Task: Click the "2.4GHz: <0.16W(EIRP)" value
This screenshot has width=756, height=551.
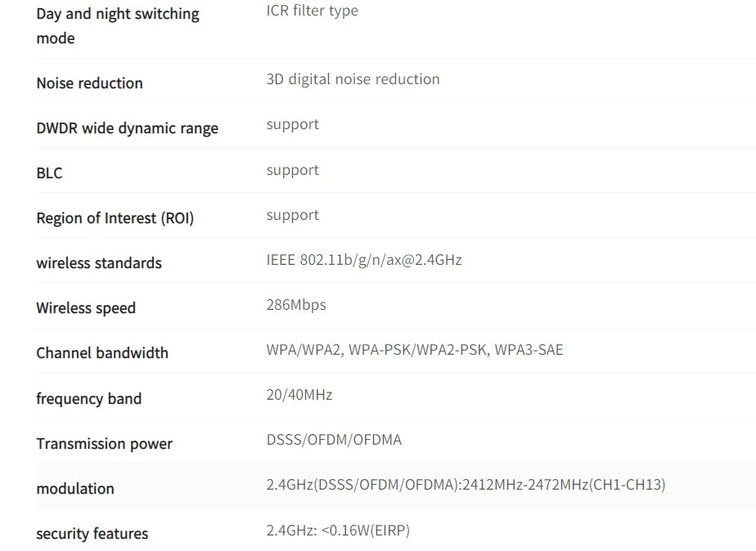Action: (x=338, y=531)
